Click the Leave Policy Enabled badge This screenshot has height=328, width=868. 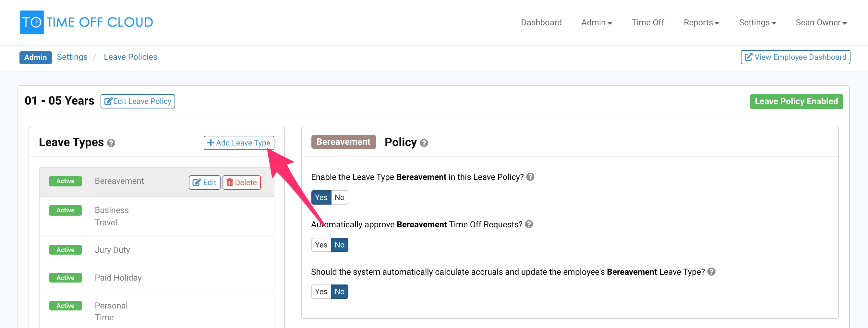(x=796, y=102)
